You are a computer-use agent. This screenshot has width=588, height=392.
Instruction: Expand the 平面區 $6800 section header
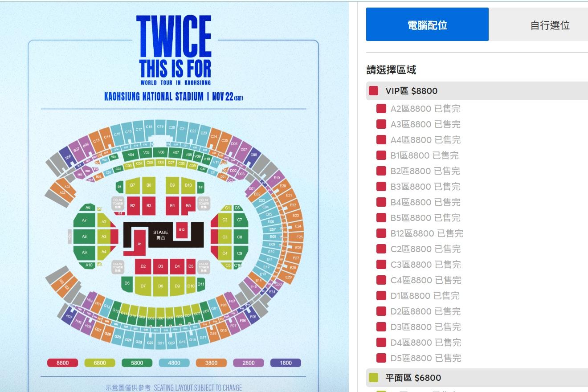pyautogui.click(x=477, y=378)
